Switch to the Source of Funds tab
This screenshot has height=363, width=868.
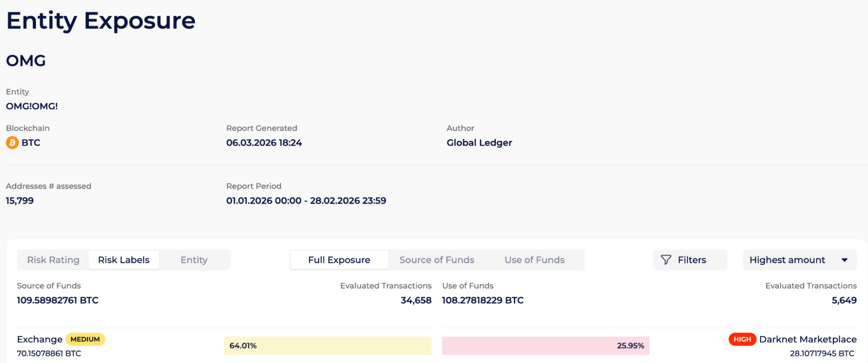(436, 260)
